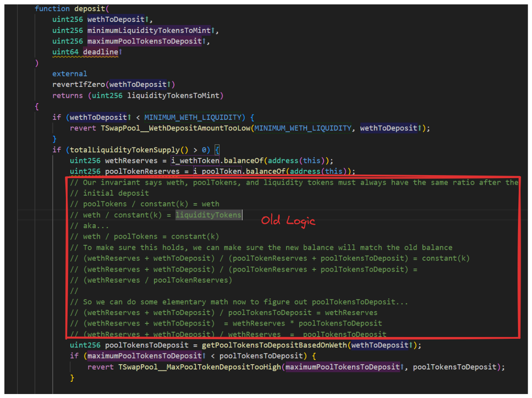Click 'TSwapPool__MaxPoolTokenDepositTooHigh' error name
532x398 pixels.
click(200, 367)
